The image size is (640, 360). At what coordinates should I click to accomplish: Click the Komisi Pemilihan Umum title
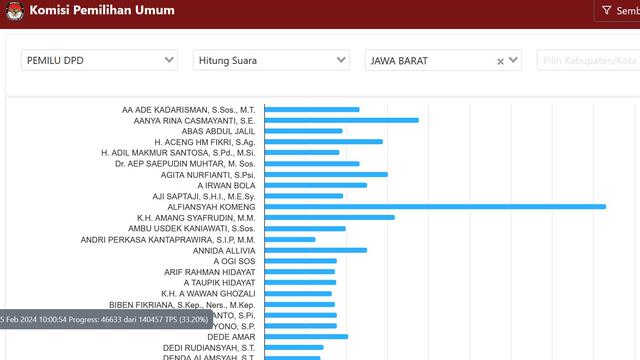(x=102, y=10)
